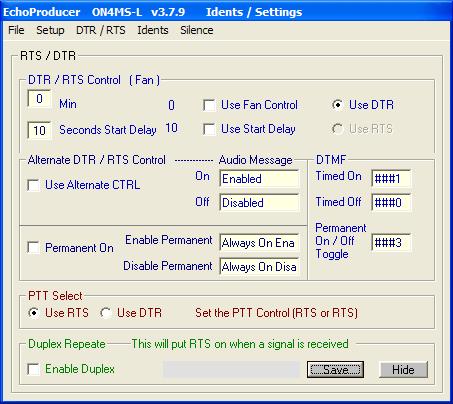The width and height of the screenshot is (453, 404).
Task: Open the DTR / RTS menu
Action: 101,30
